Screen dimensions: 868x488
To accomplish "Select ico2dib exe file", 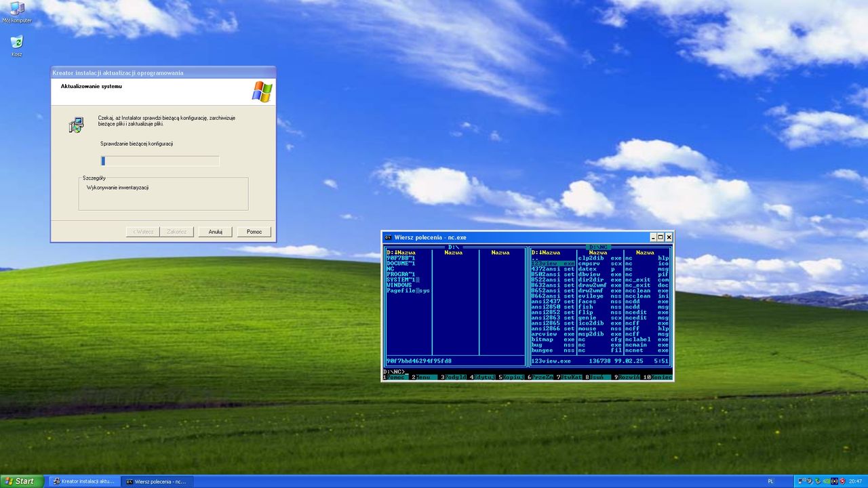I will (599, 323).
